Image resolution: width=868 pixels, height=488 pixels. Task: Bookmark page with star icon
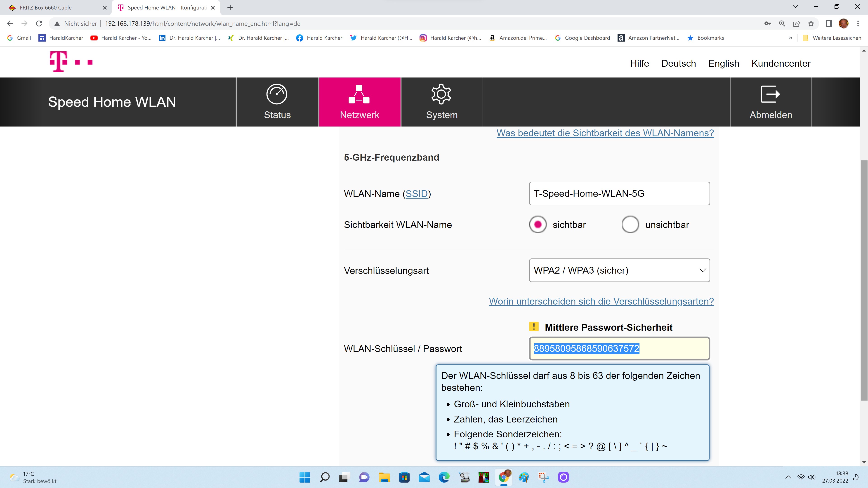tap(811, 23)
